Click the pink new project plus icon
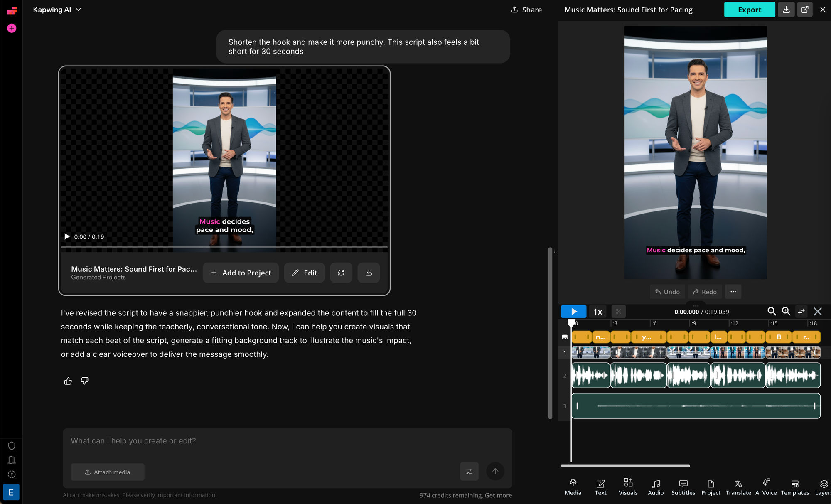This screenshot has height=504, width=831. 12,28
